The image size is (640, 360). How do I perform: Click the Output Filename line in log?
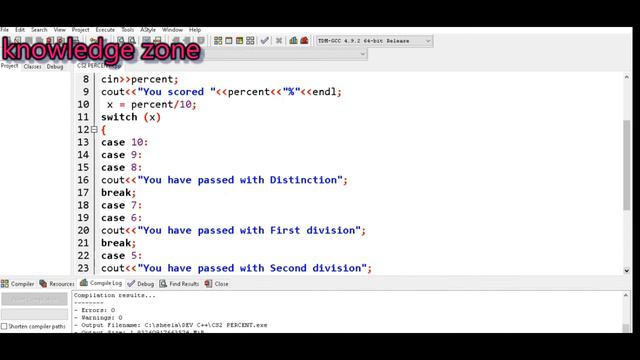click(x=171, y=325)
